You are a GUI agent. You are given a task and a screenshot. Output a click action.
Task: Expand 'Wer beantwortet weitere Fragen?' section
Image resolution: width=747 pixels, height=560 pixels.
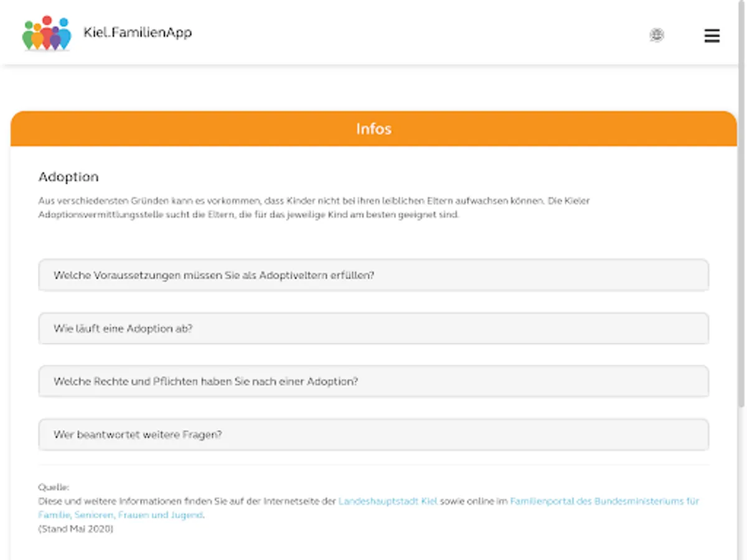374,435
